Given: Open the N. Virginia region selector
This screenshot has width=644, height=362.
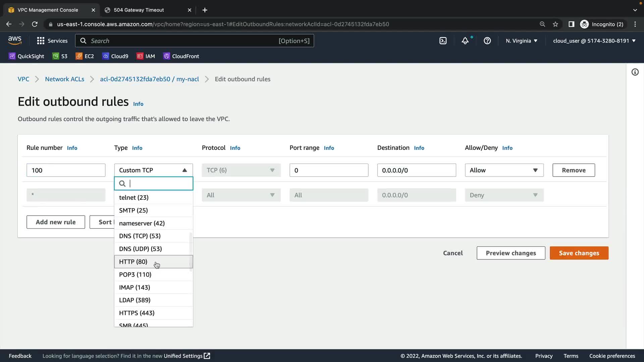Looking at the screenshot, I should pos(521,41).
